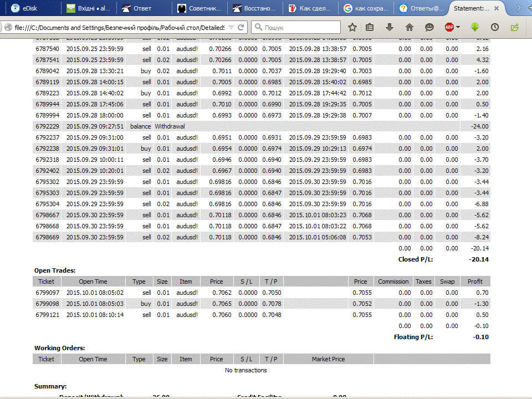Switch to the Ответ tab
Screen dimensions: 532x399
[144, 8]
